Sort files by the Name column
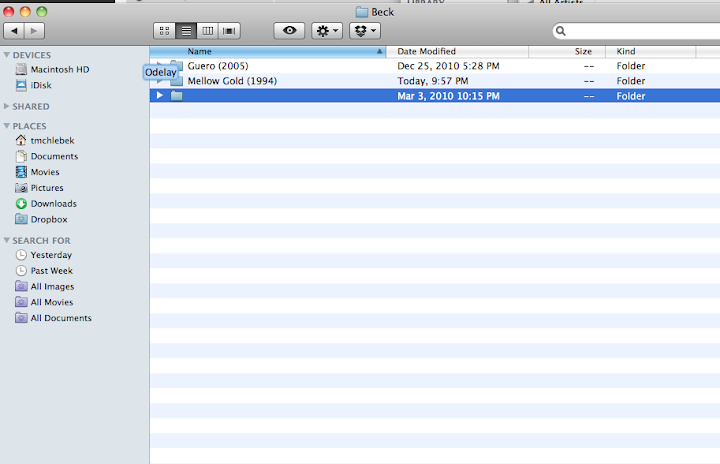 pos(268,51)
